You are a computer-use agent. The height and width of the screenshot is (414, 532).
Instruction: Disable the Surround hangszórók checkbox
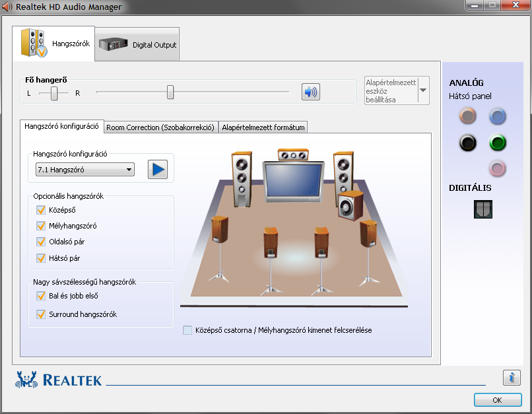pos(41,314)
